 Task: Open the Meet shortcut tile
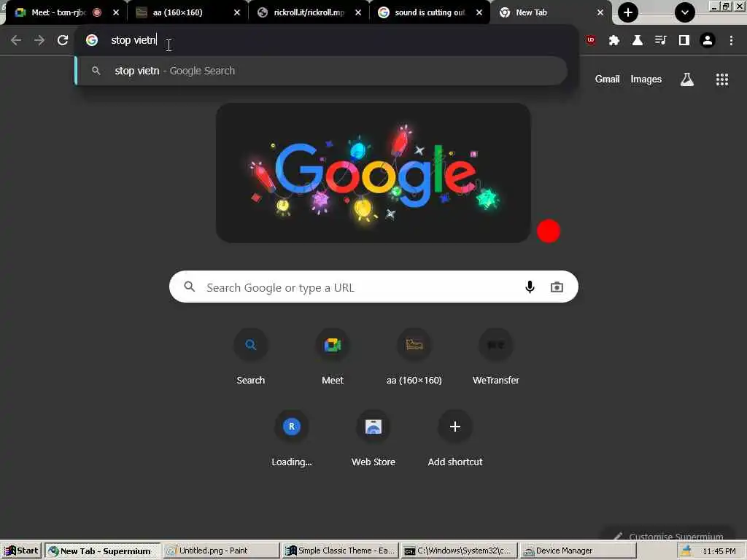click(x=333, y=356)
